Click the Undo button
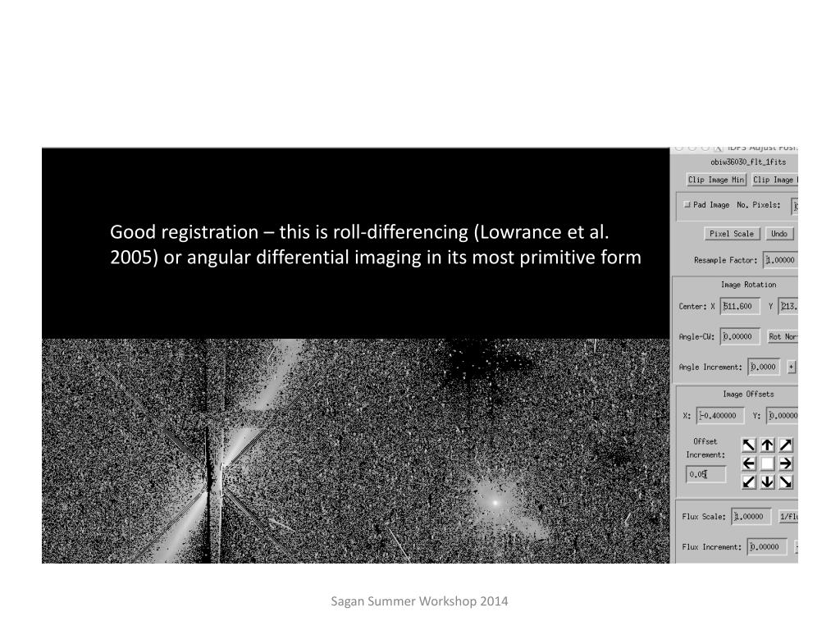 point(779,234)
